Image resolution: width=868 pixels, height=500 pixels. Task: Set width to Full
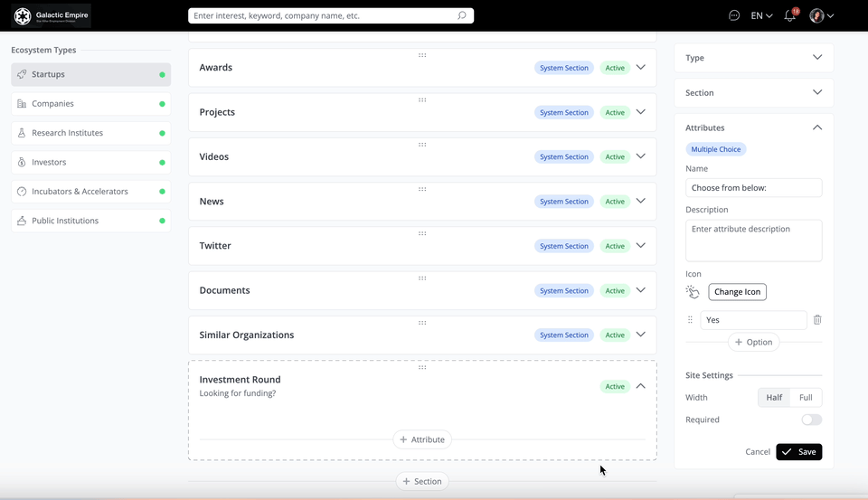coord(806,398)
